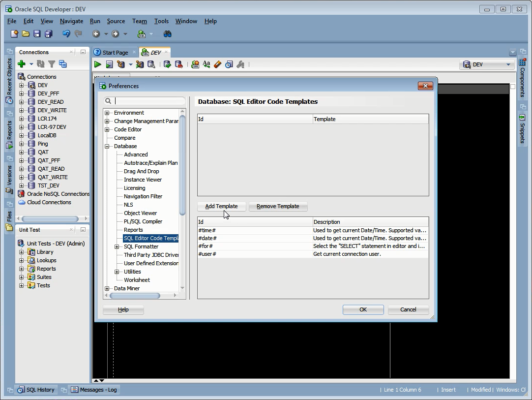Select the LocalDB connection
The image size is (532, 400).
point(47,135)
